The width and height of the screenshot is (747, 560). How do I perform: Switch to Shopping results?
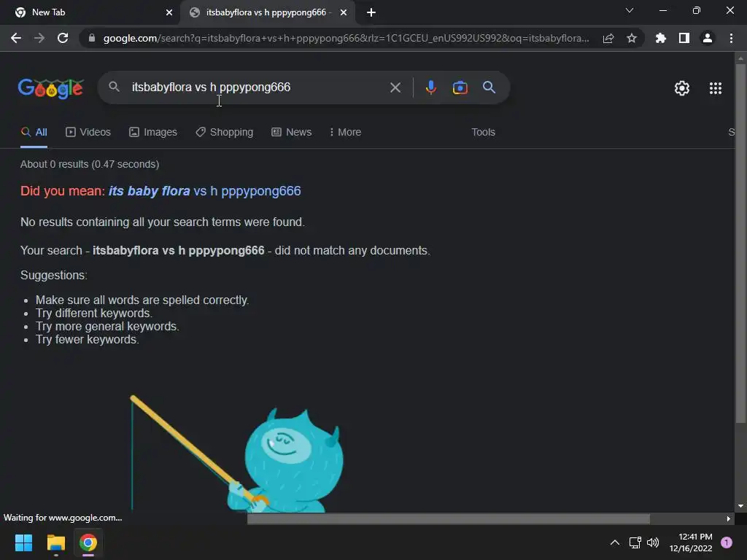(225, 133)
